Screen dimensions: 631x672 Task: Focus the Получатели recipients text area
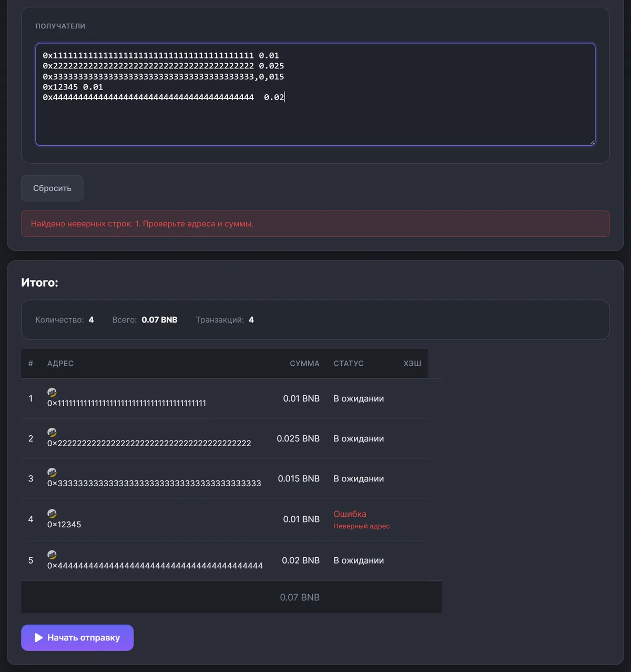(315, 94)
